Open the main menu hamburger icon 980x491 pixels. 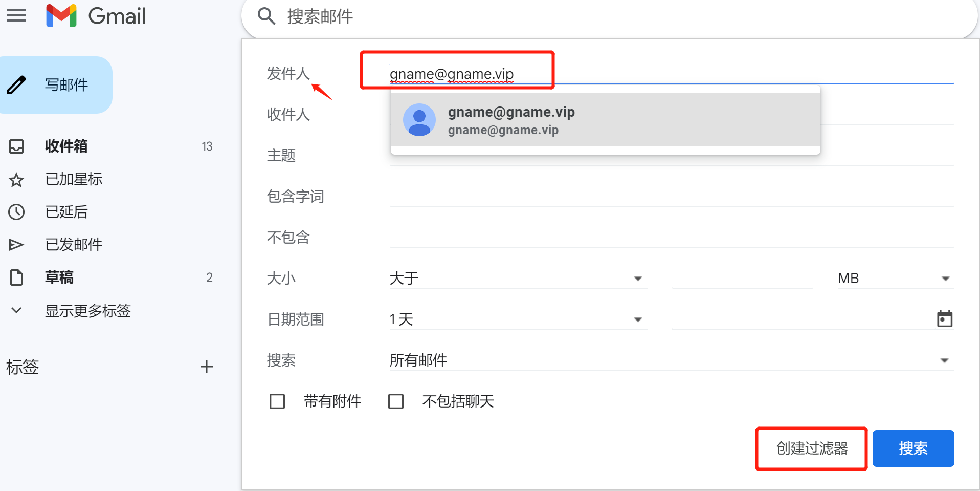tap(16, 16)
